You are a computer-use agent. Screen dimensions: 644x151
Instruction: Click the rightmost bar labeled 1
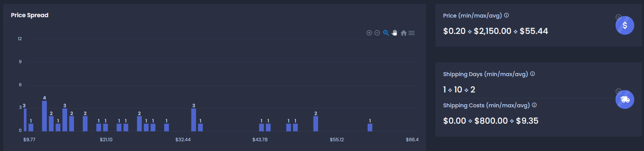370,127
